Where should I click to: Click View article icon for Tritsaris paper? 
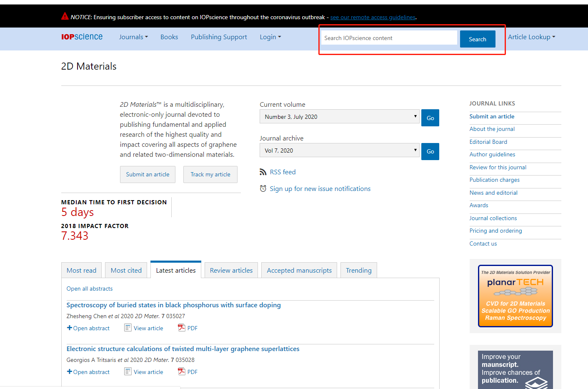(x=128, y=371)
